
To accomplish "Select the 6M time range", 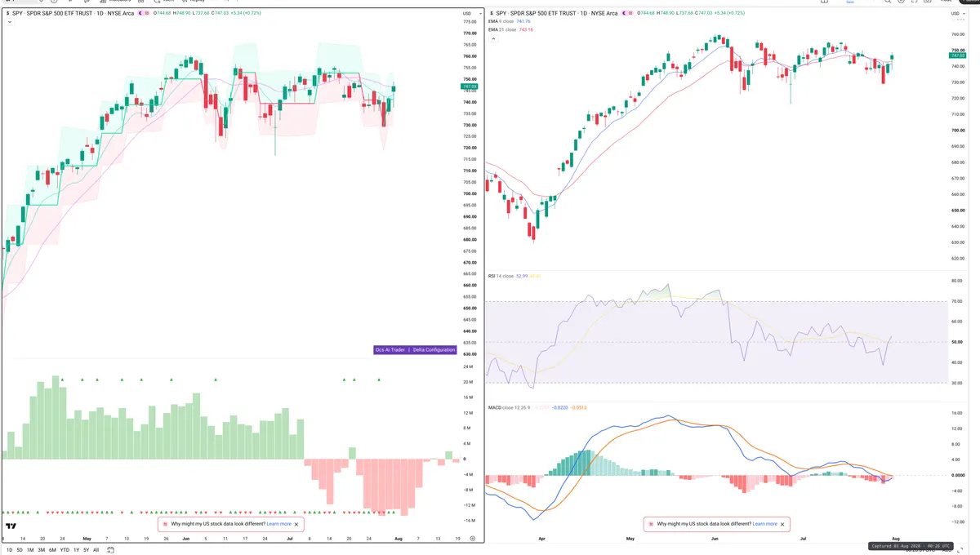I will pyautogui.click(x=52, y=550).
